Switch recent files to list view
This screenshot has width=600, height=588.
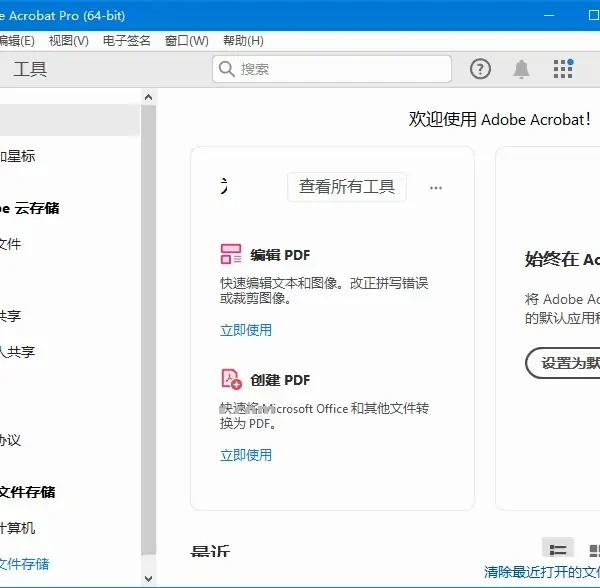[558, 549]
